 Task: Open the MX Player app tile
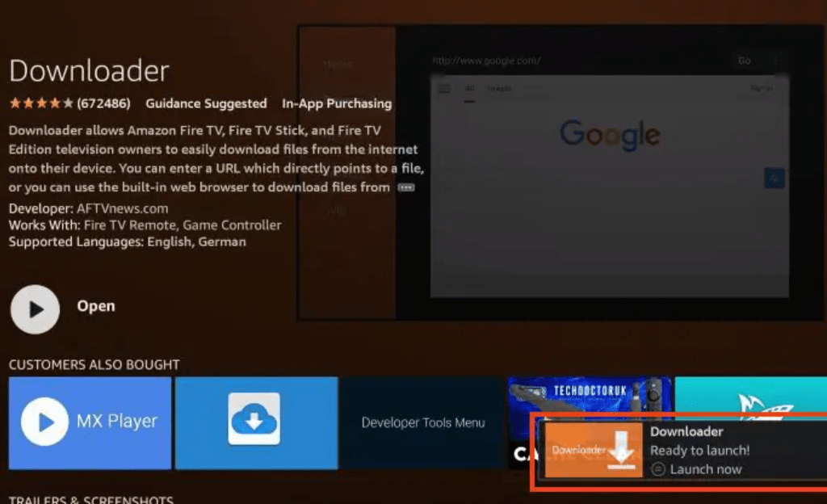point(90,422)
